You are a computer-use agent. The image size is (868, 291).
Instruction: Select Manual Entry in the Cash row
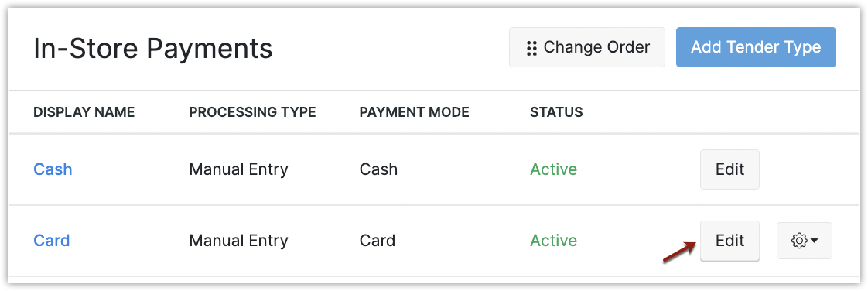click(x=238, y=169)
